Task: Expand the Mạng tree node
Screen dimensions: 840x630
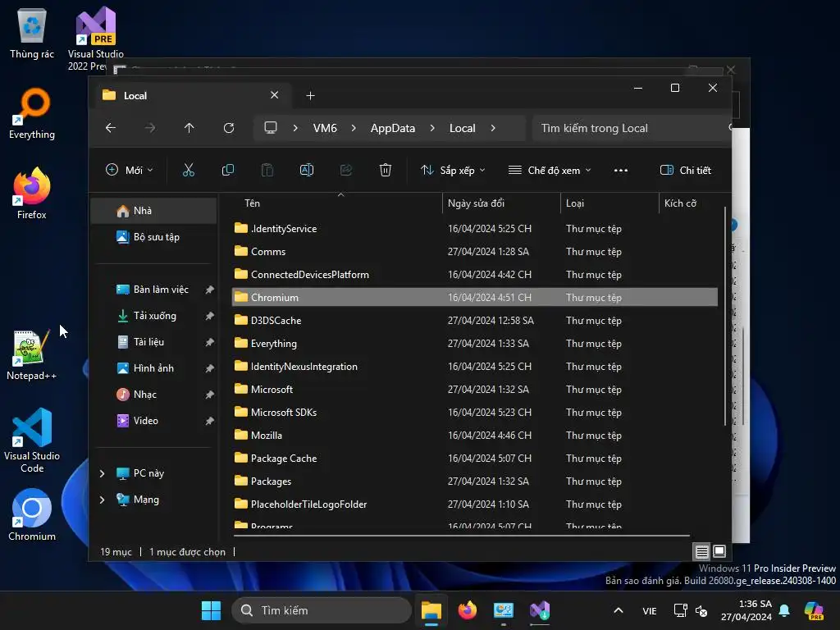Action: tap(103, 500)
